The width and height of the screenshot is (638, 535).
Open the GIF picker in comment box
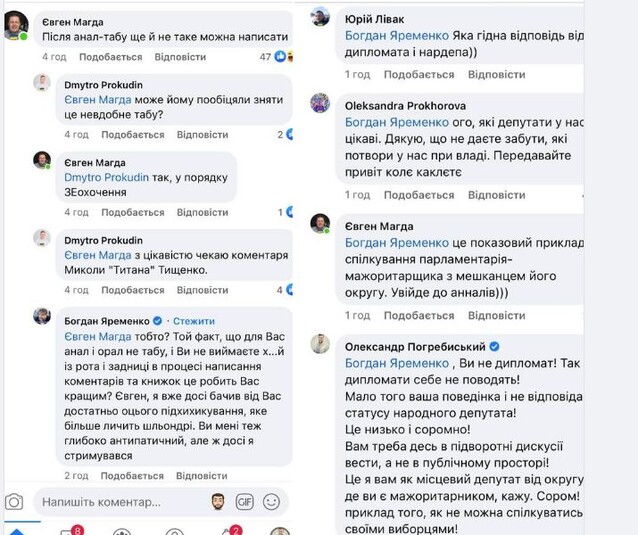tap(245, 500)
